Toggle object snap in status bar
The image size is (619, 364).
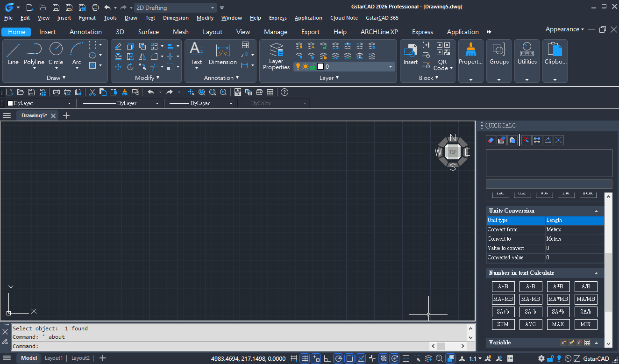(x=350, y=358)
